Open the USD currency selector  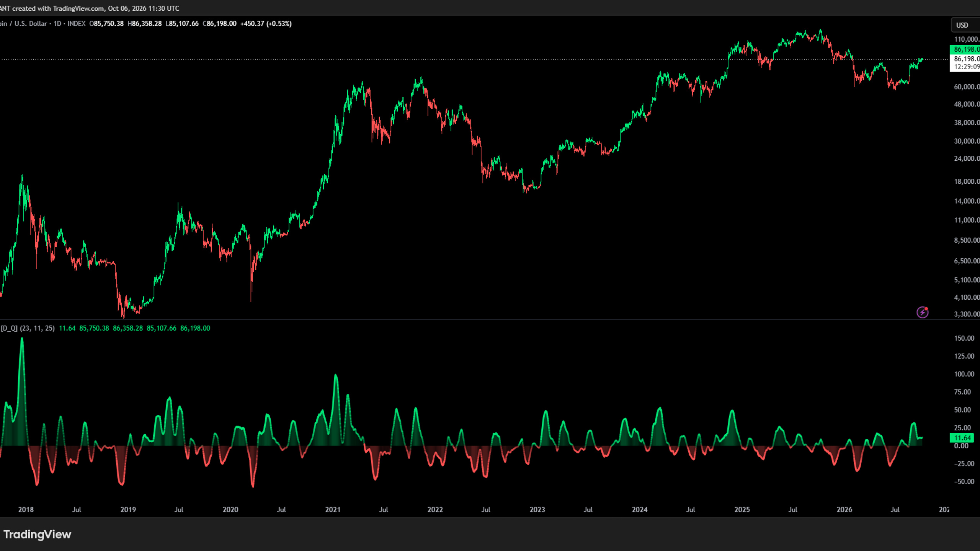coord(965,25)
